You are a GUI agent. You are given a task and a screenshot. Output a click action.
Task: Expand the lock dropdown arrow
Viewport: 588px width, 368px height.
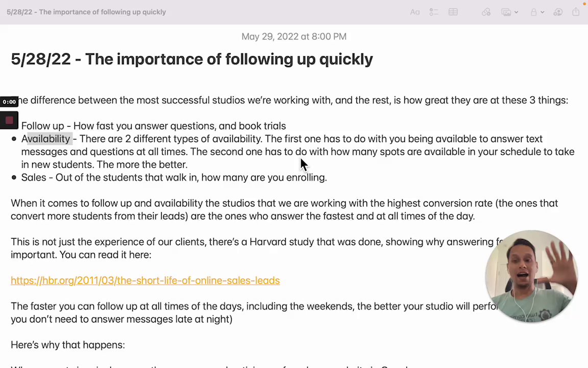pyautogui.click(x=542, y=12)
